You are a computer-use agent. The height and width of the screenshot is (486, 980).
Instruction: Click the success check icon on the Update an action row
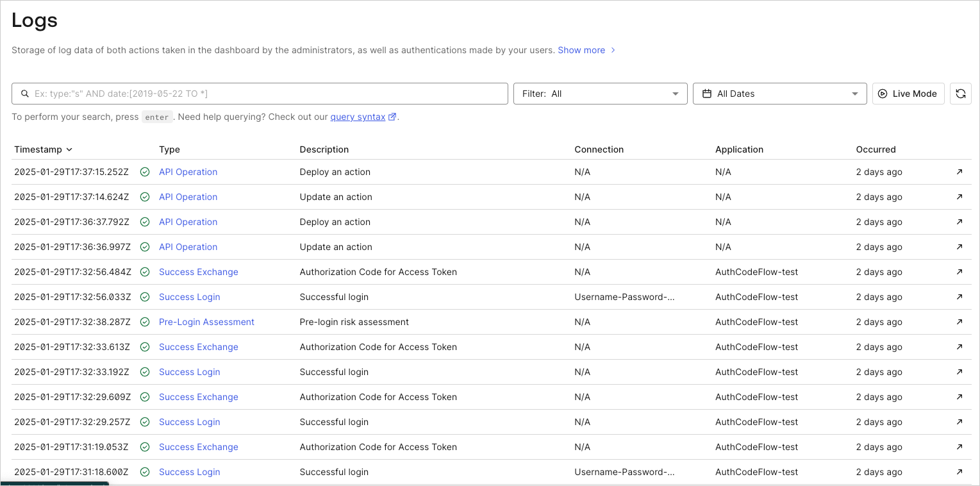145,197
